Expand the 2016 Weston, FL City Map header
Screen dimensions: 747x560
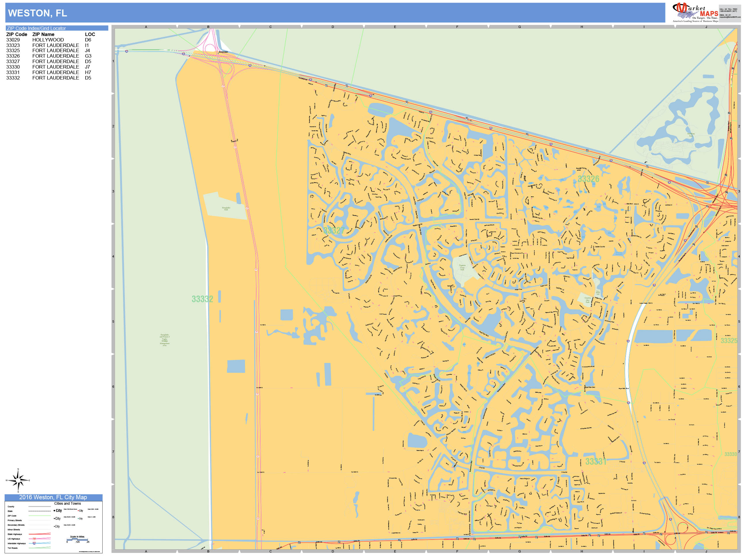point(53,497)
